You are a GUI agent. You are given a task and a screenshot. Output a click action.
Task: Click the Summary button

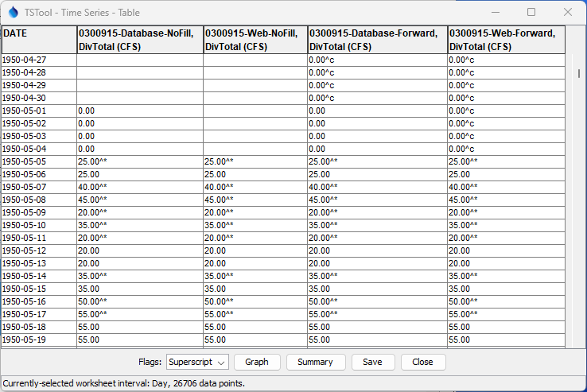tap(315, 362)
